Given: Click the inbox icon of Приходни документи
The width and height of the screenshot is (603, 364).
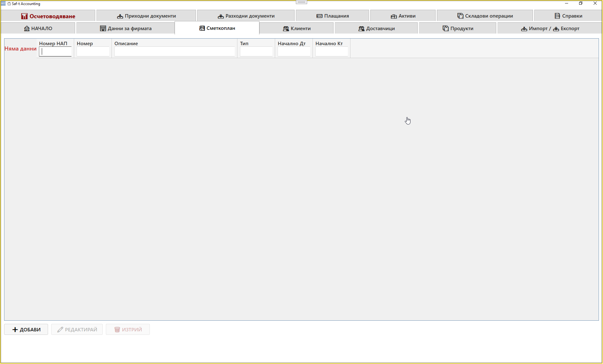Looking at the screenshot, I should 120,16.
